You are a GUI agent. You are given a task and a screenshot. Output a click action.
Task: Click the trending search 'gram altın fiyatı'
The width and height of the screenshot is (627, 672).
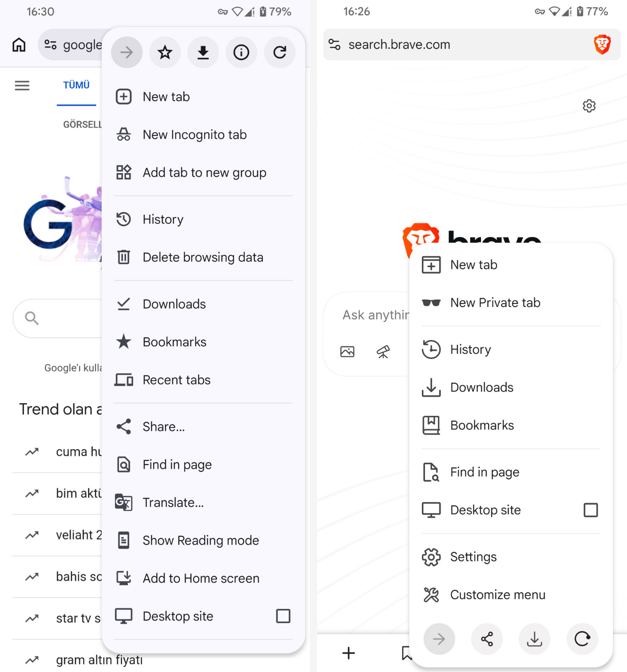99,659
